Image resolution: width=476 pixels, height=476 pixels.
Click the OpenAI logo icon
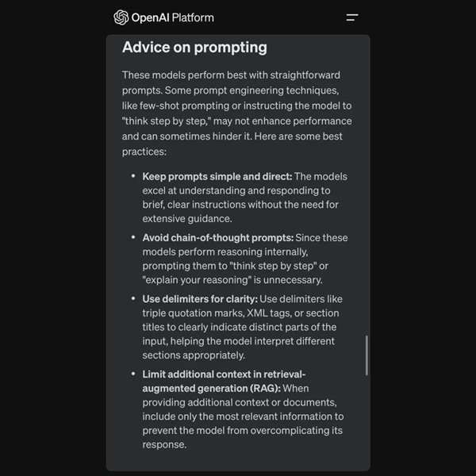121,17
